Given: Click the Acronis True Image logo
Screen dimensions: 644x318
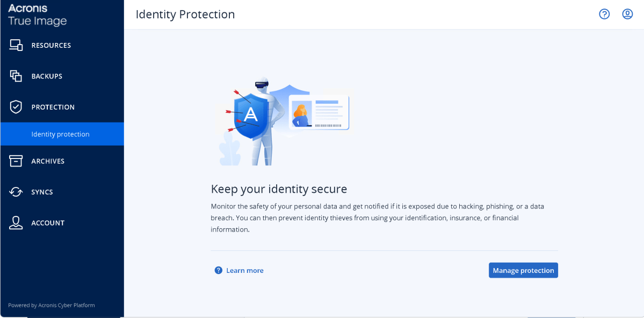Looking at the screenshot, I should 38,15.
